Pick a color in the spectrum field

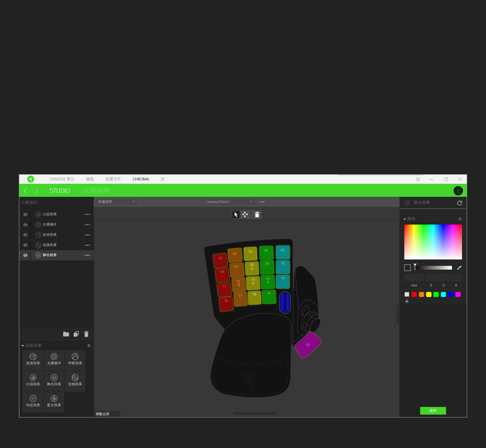point(433,241)
